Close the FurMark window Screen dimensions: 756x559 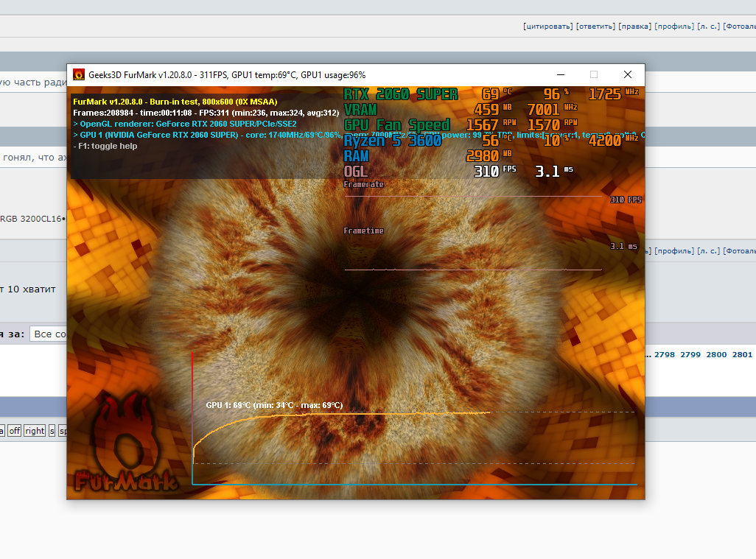[627, 74]
